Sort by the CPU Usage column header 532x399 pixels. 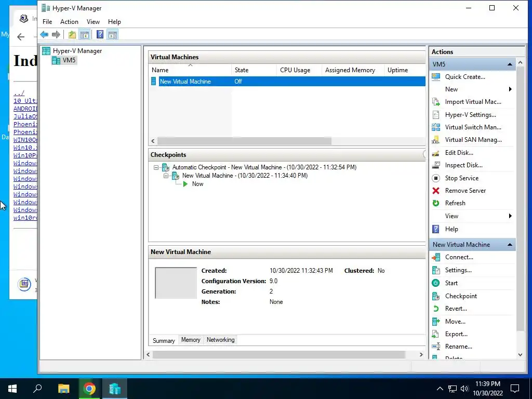pos(299,70)
